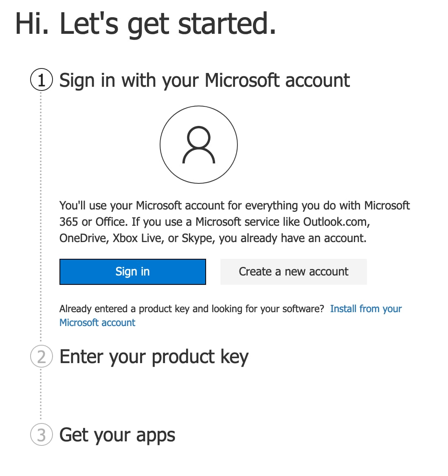Click the Enter your product key step heading
448x476 pixels.
click(x=154, y=357)
